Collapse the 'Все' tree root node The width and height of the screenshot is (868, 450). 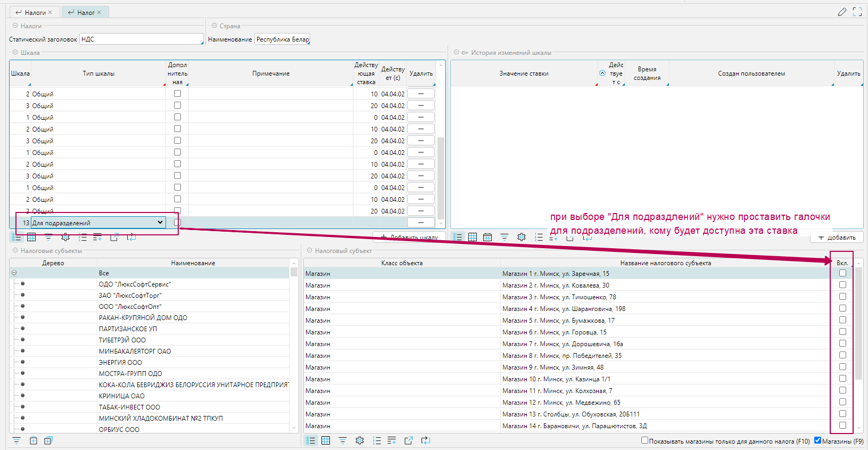[14, 273]
